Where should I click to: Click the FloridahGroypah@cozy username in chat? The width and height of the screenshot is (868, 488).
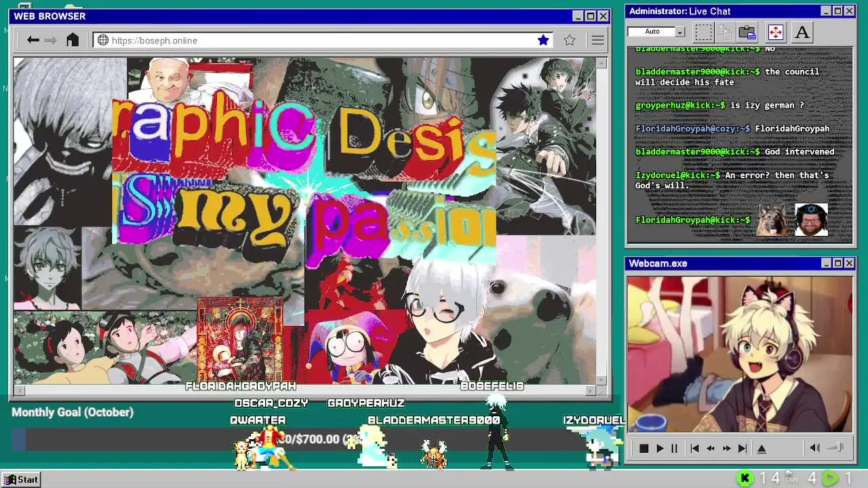(692, 129)
